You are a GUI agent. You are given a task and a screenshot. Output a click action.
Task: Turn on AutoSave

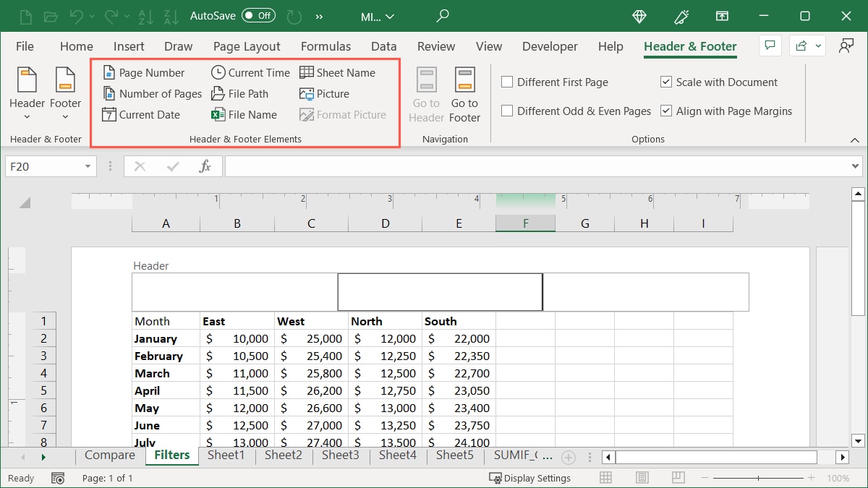pyautogui.click(x=258, y=14)
